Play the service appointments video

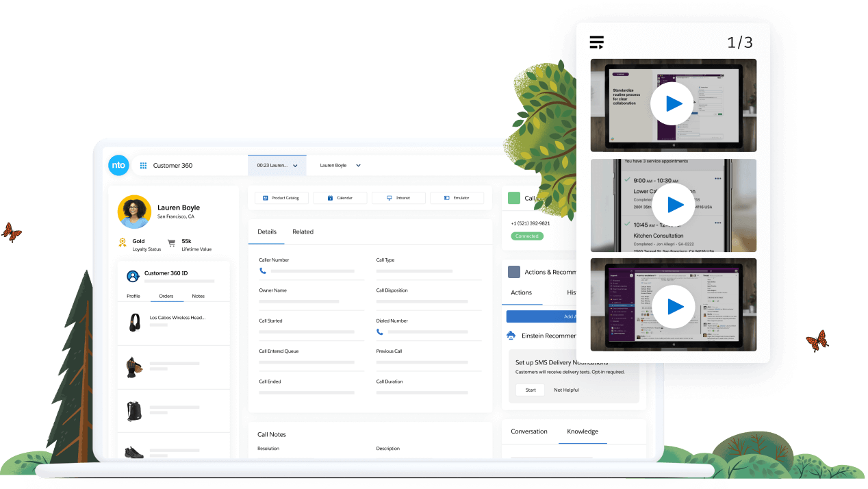point(674,205)
